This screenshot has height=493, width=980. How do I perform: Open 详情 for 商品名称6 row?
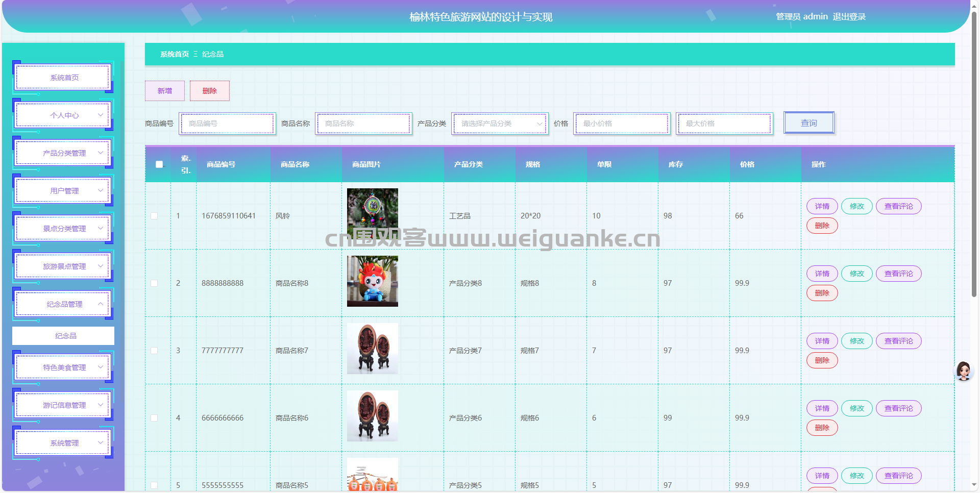(822, 408)
